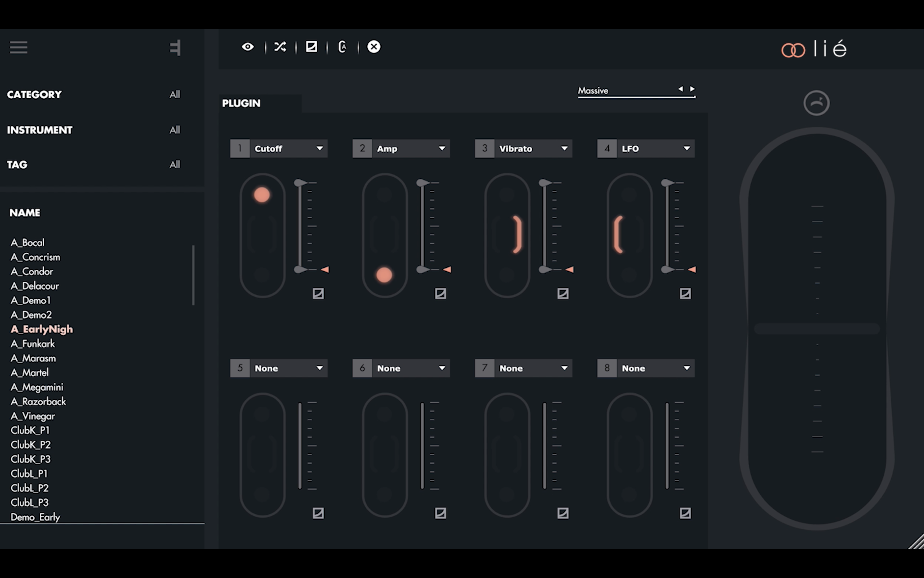Screen dimensions: 924x578
Task: Select preset ClubL_P3
Action: (30, 503)
